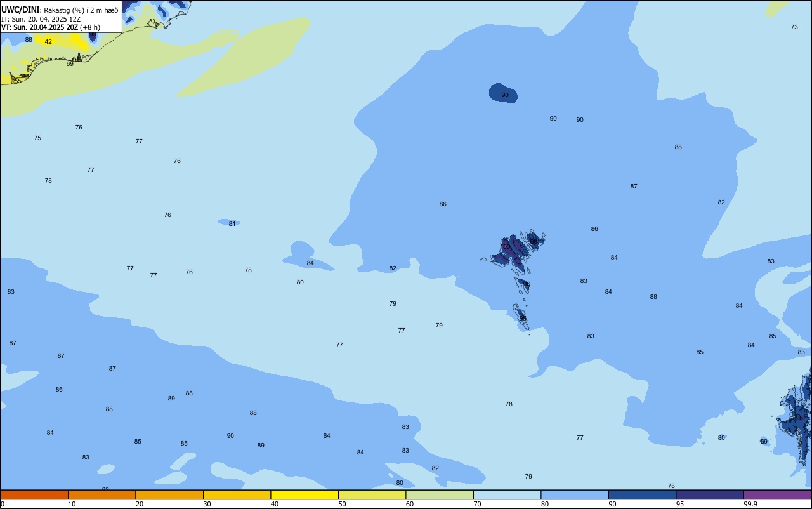
Task: Select the VT: Sun. 20.04.2025 20Z line
Action: point(50,27)
